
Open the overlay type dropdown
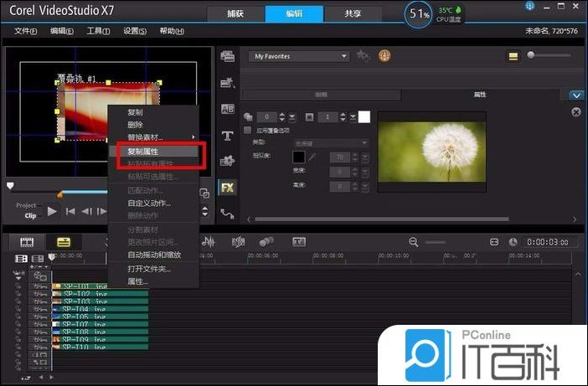coord(330,143)
